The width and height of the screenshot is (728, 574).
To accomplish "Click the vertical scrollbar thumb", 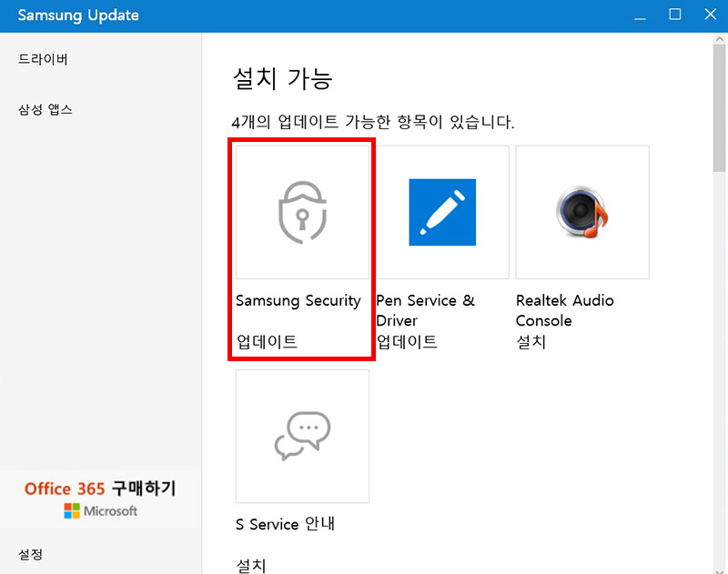I will pos(720,107).
